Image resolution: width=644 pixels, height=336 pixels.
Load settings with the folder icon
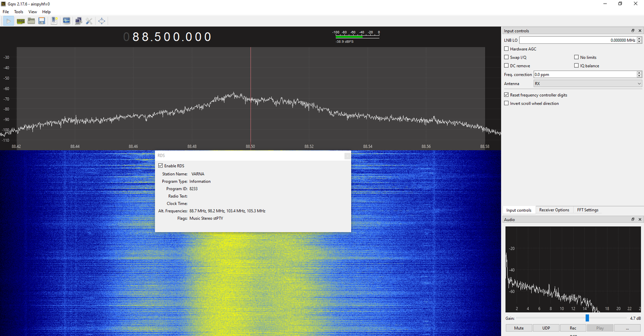(31, 21)
